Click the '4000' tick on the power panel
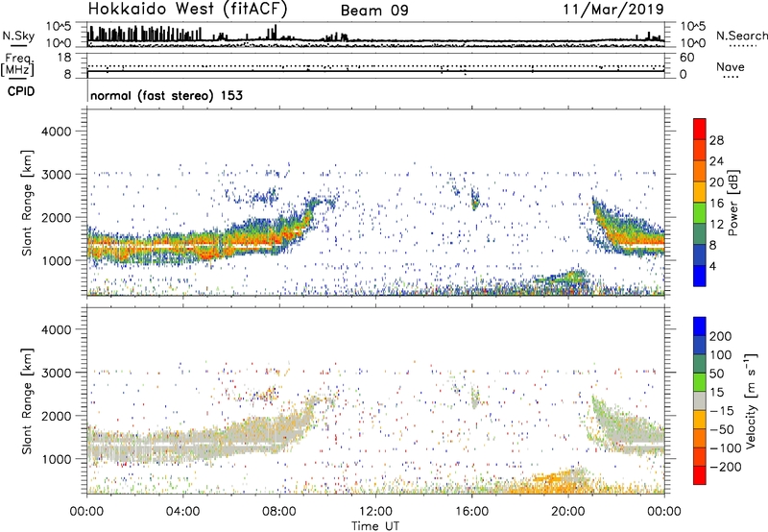768x532 pixels. tap(57, 132)
